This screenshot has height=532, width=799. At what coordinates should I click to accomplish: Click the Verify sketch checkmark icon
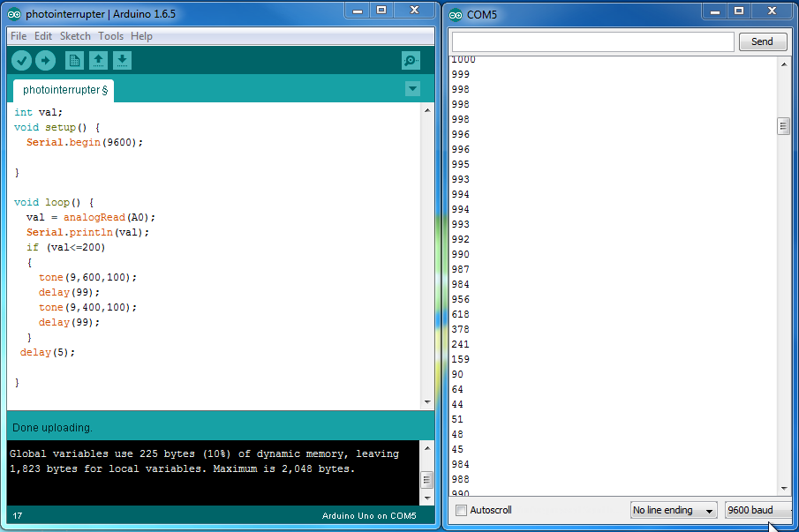tap(21, 61)
